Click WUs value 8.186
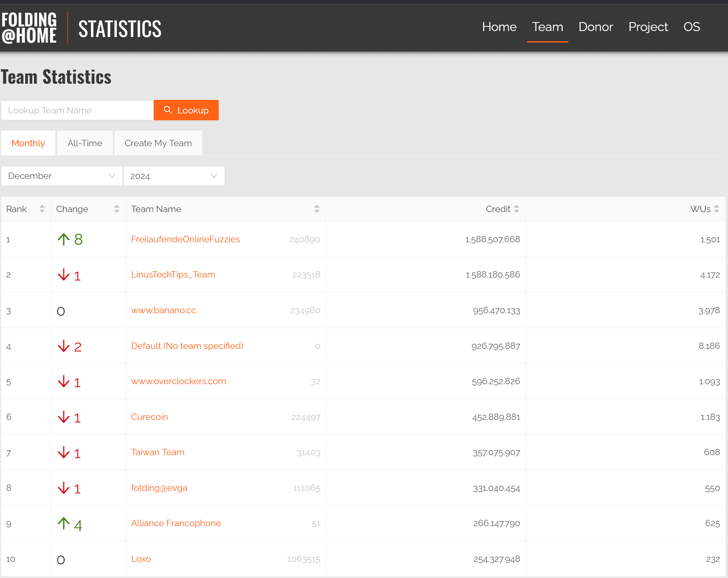This screenshot has height=578, width=728. [x=709, y=346]
